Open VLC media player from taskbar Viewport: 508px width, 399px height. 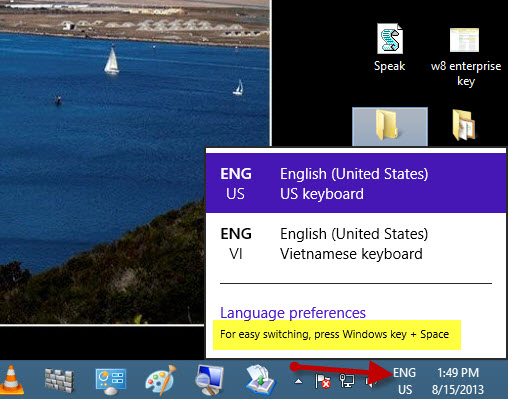click(x=12, y=380)
